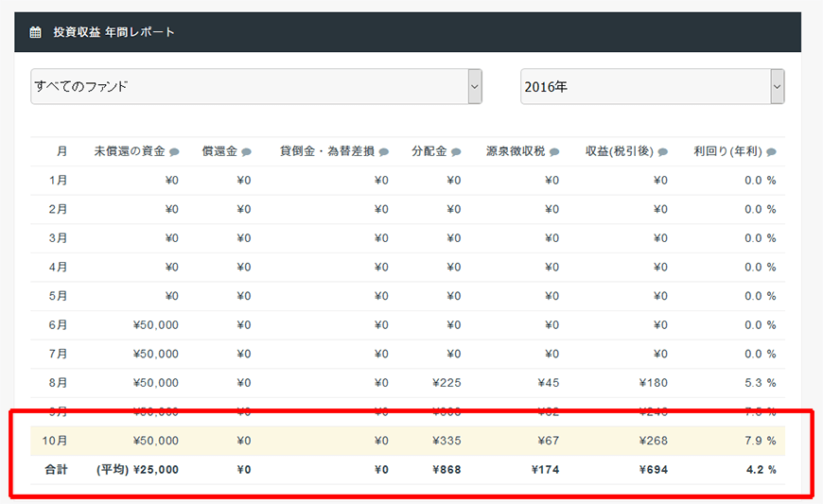Click the ¥225 分配金 value for 8月

click(447, 383)
